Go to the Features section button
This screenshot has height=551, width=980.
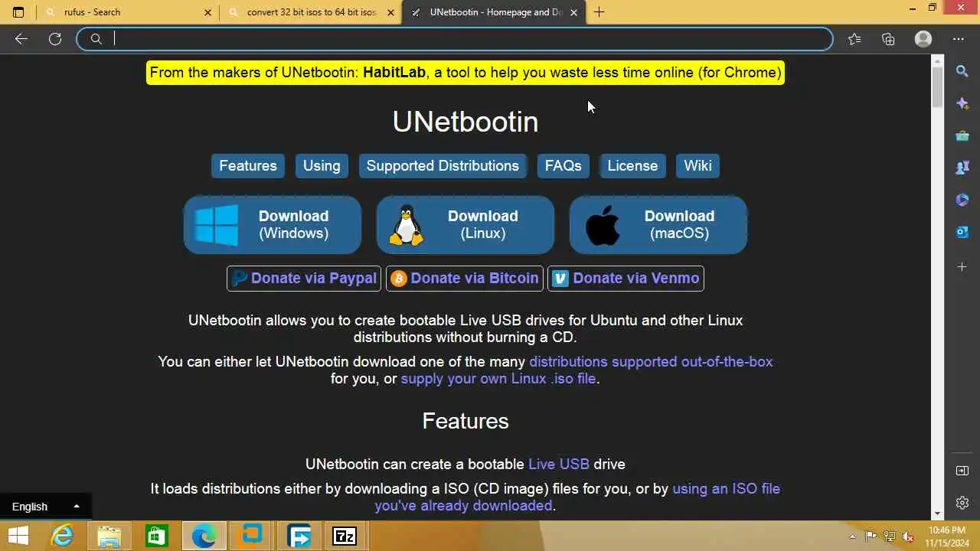[248, 166]
